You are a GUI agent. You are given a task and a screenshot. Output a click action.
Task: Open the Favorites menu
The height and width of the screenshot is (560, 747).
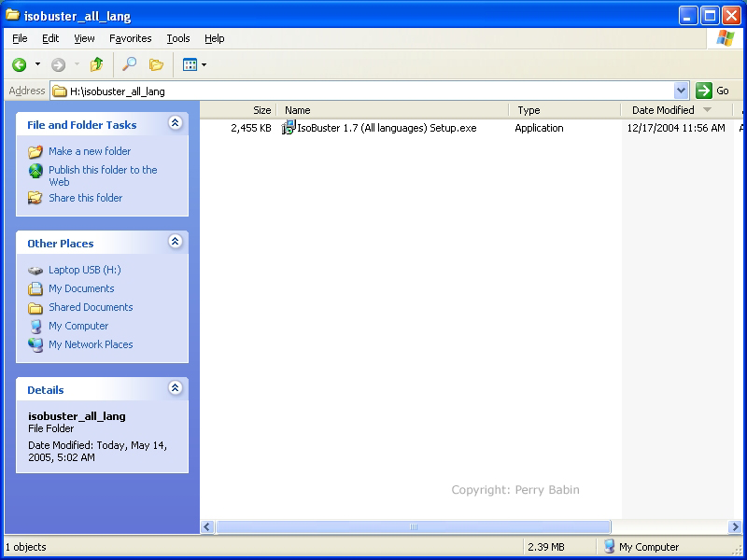(130, 38)
